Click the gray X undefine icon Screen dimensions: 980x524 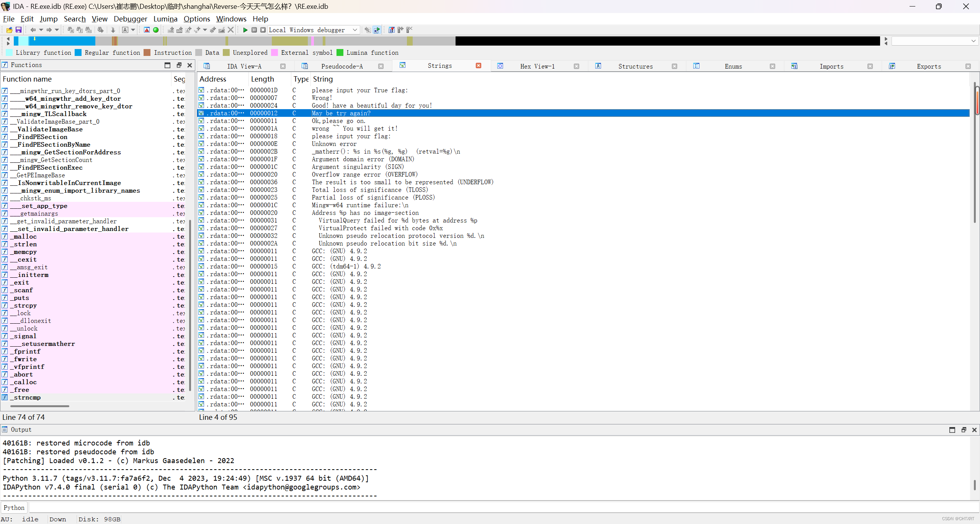(x=230, y=30)
